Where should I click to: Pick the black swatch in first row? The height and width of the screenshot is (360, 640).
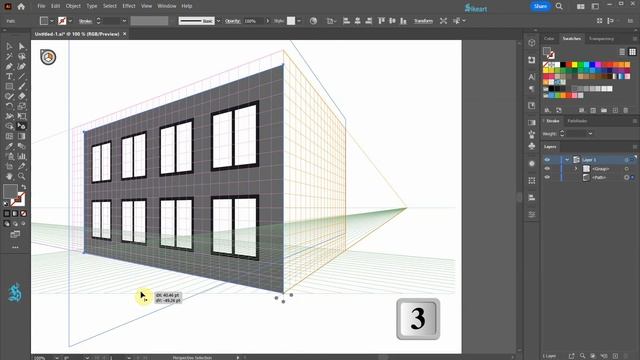pos(563,64)
